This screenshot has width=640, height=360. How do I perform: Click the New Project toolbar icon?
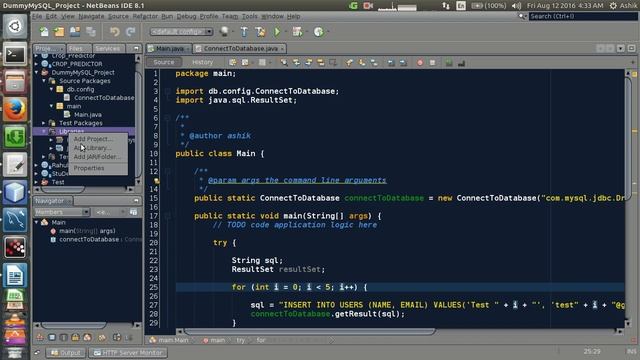[59, 31]
